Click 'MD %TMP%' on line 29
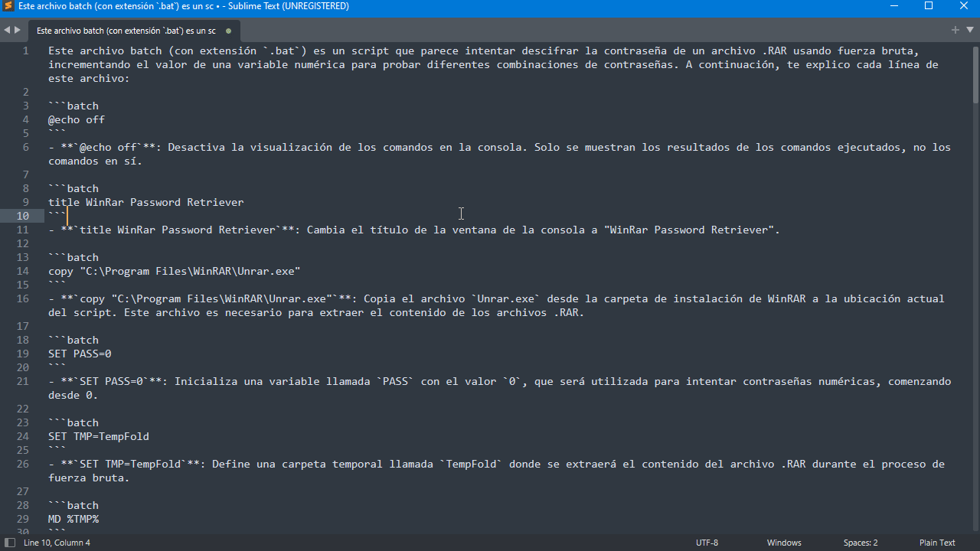Screen dimensions: 980x551 click(x=73, y=519)
